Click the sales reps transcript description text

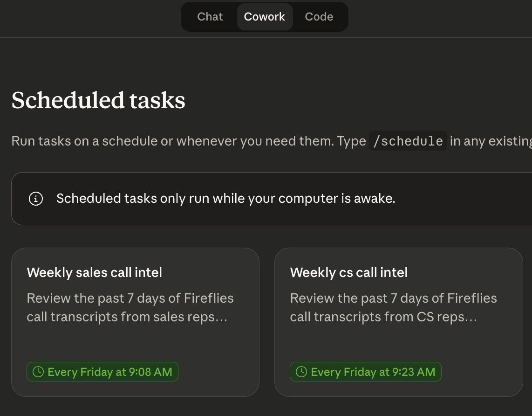tap(130, 307)
